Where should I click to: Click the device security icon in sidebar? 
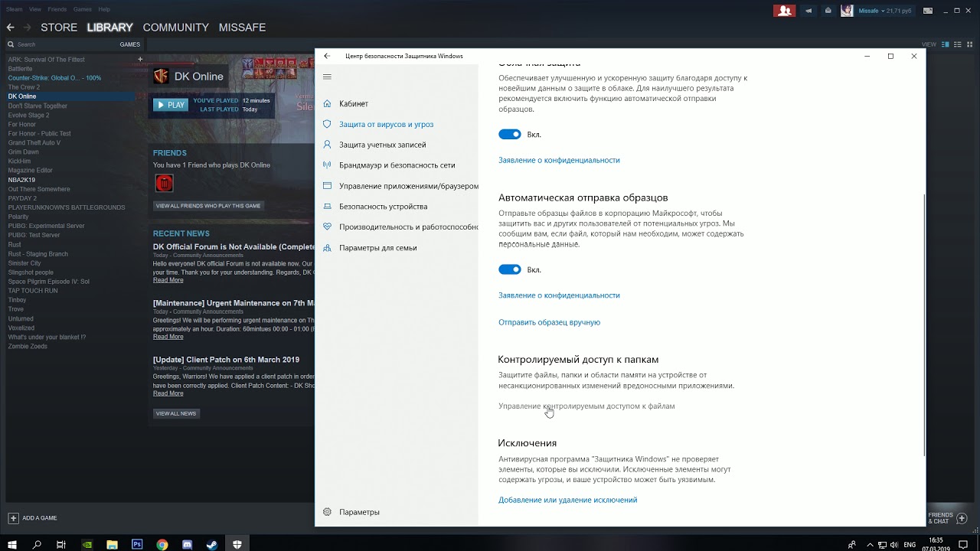(x=327, y=207)
